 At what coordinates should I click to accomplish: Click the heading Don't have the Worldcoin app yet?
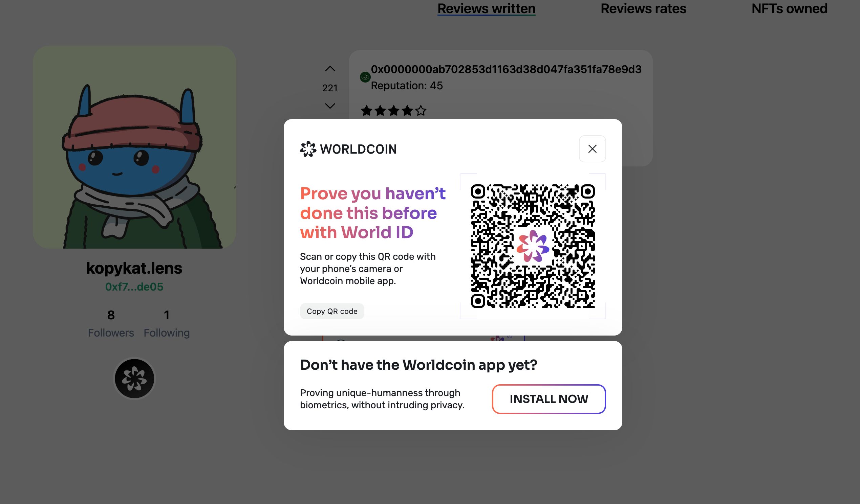(418, 365)
